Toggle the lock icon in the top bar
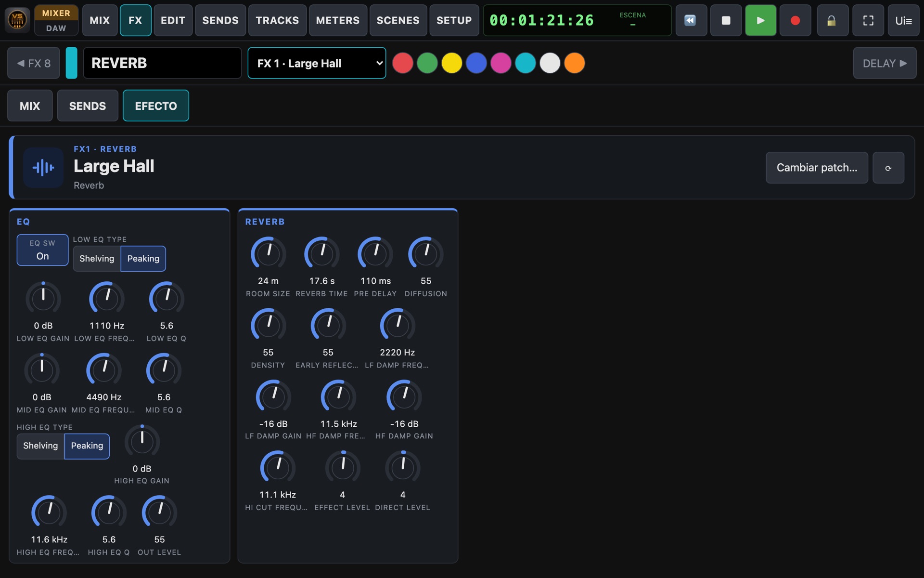Image resolution: width=924 pixels, height=578 pixels. 833,20
